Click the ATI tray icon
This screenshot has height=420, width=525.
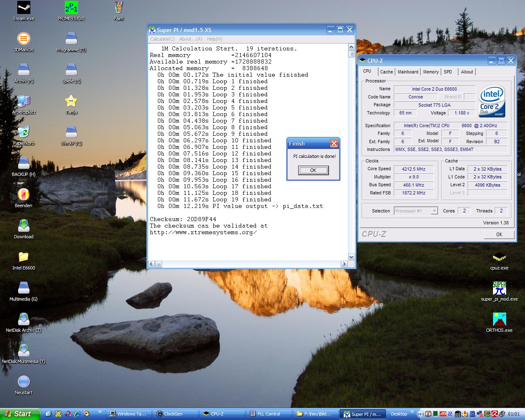tap(443, 414)
